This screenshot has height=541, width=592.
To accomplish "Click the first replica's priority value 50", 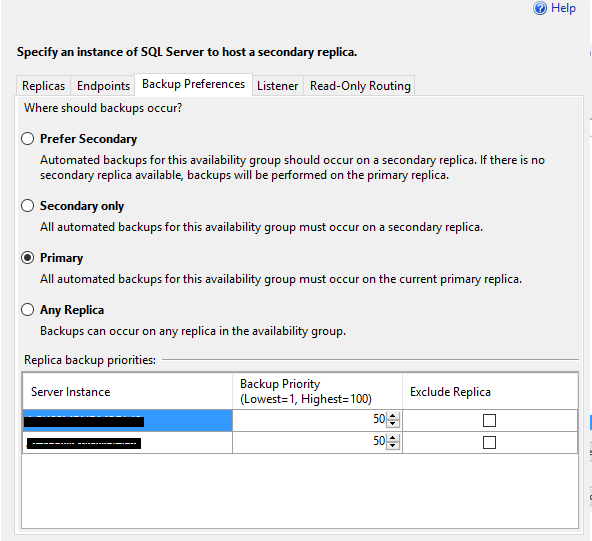I will (x=379, y=419).
